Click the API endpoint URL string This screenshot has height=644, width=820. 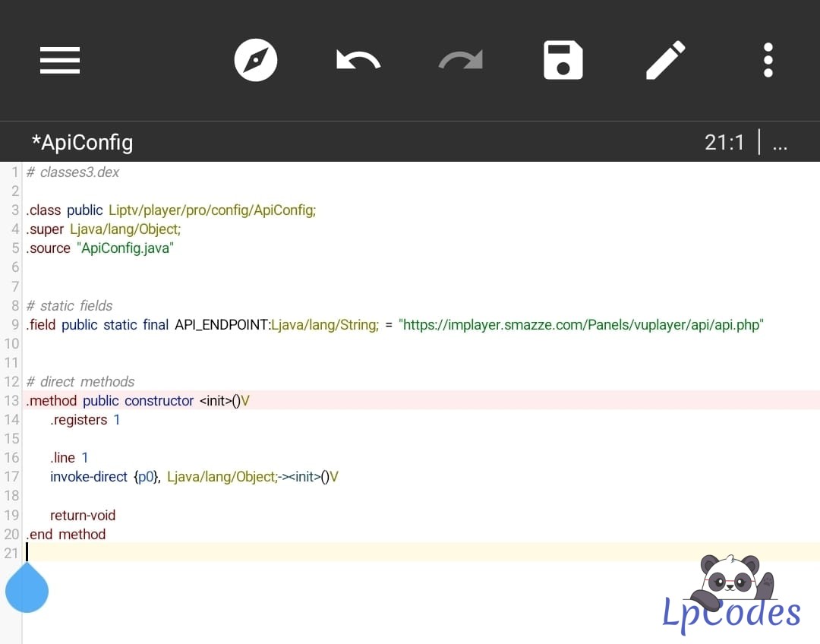click(x=581, y=325)
